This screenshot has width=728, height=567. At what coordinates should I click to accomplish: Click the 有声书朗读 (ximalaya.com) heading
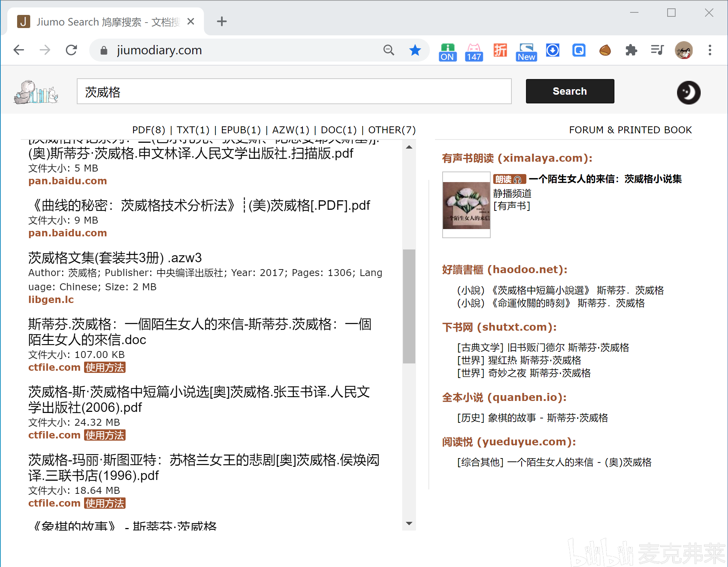pos(517,158)
